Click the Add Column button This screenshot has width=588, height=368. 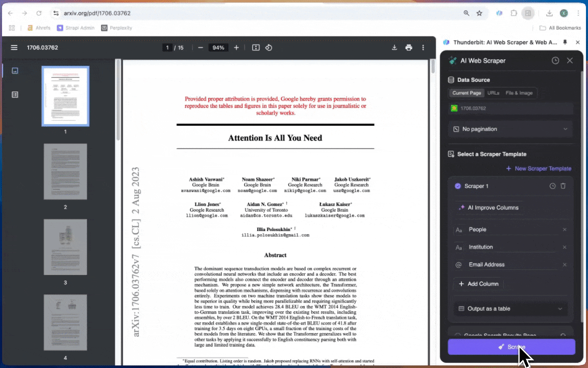[x=478, y=284]
